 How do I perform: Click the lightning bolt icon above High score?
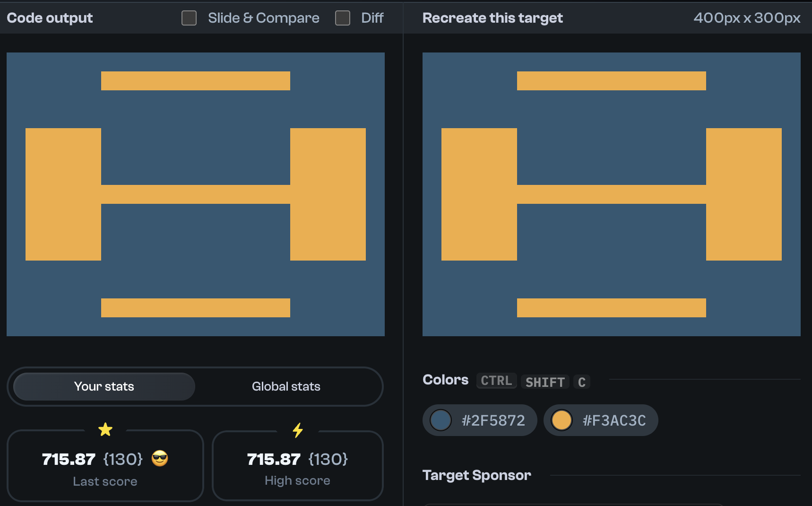point(298,430)
